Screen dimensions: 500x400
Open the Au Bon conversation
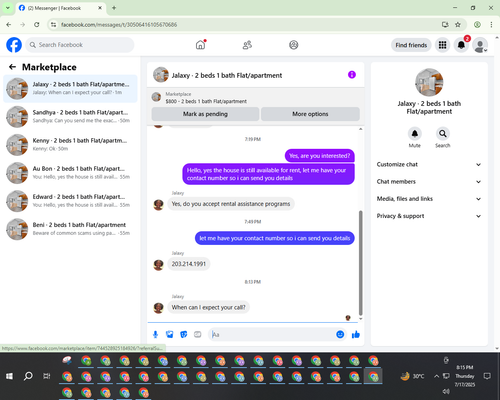(x=70, y=173)
